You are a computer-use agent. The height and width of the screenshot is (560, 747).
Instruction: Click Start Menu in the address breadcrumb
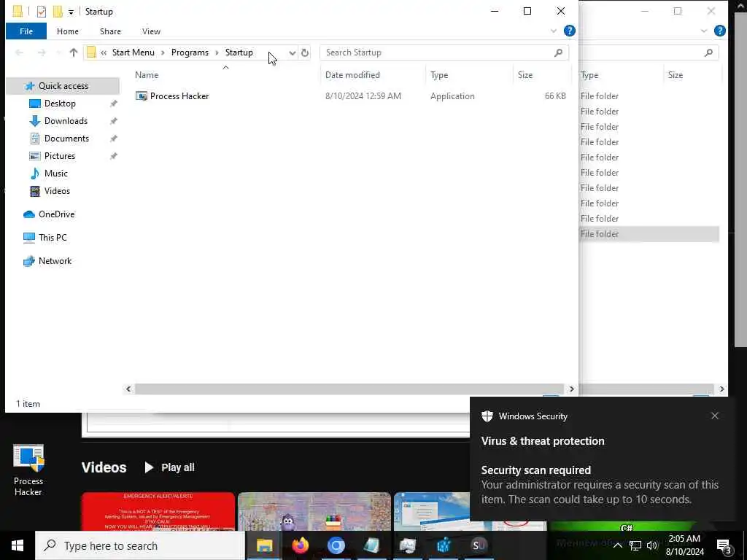point(133,52)
